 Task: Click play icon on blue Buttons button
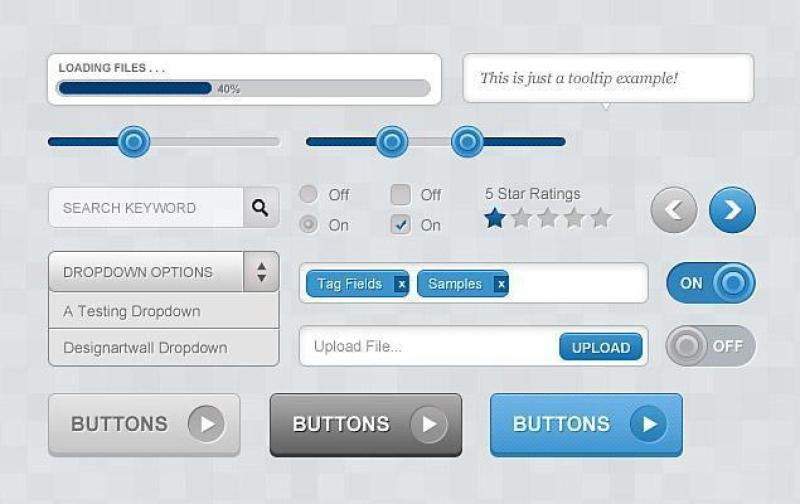649,424
